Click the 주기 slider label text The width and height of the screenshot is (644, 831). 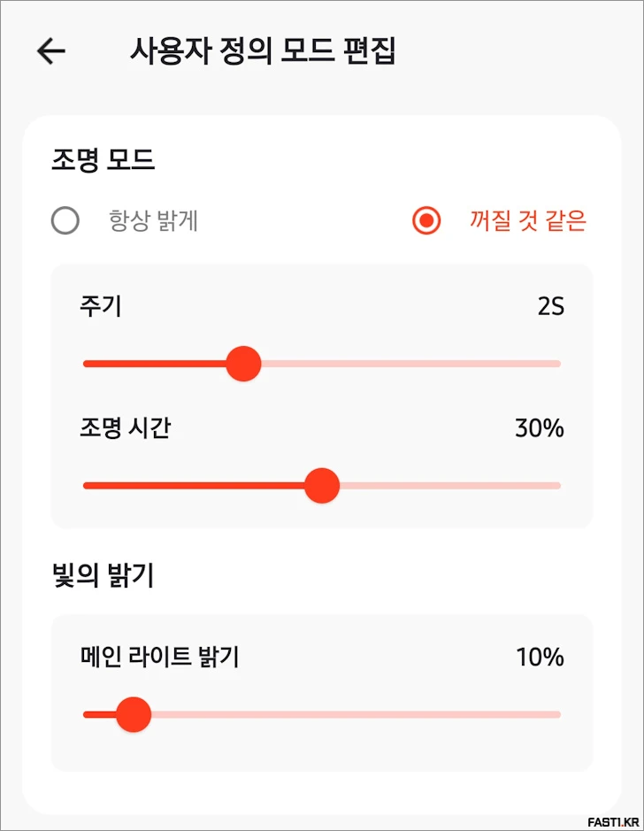click(101, 307)
